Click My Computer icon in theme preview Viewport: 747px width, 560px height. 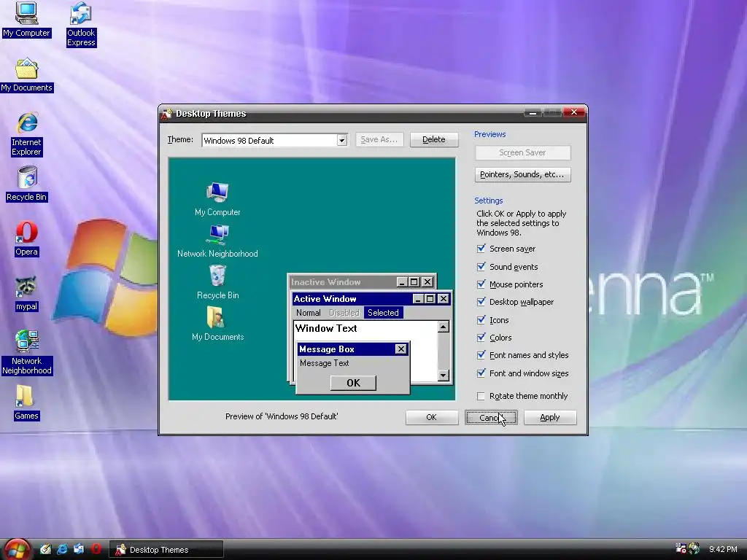coord(217,192)
